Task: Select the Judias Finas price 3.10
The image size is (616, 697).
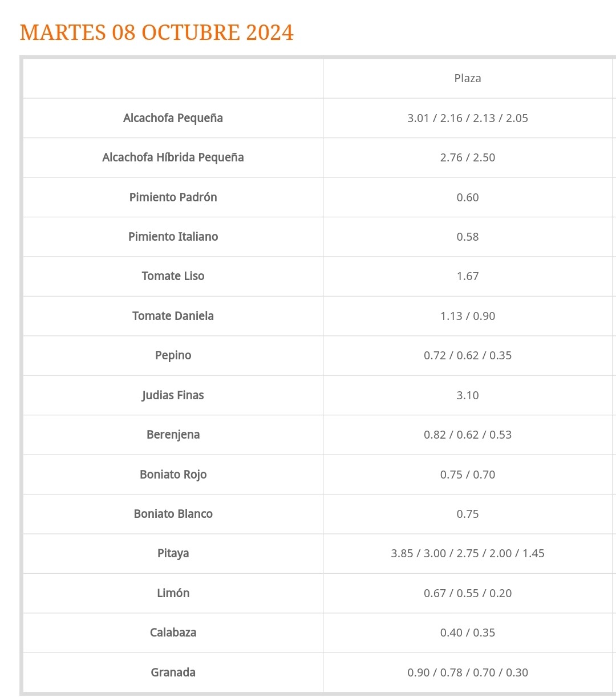Action: (x=468, y=395)
